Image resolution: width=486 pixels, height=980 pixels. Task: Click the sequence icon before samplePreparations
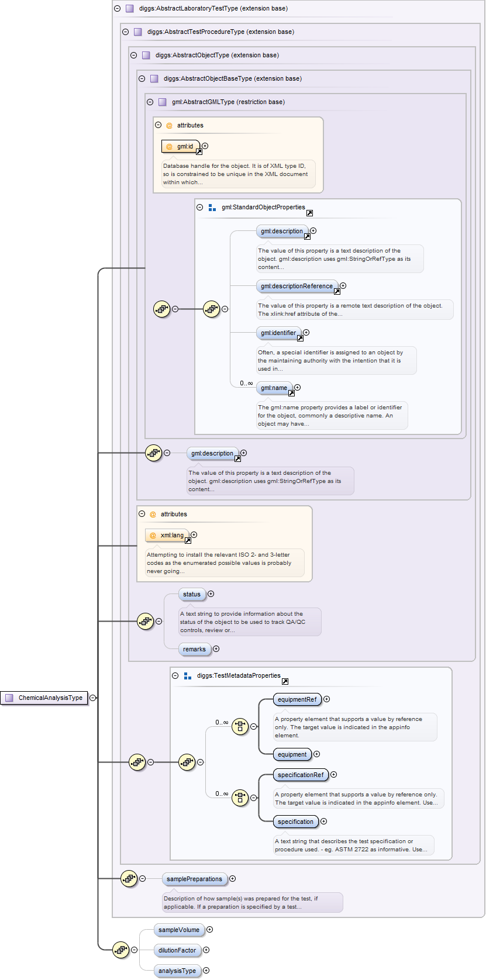coord(129,878)
